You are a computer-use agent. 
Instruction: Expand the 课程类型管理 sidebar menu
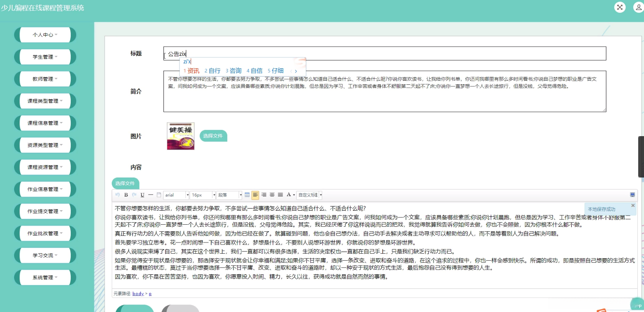[x=45, y=101]
